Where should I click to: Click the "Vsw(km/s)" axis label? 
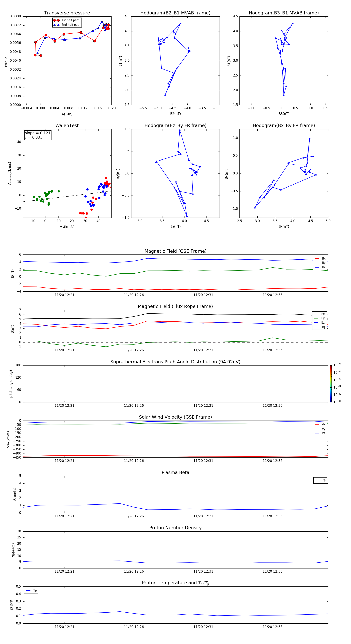(x=8, y=439)
